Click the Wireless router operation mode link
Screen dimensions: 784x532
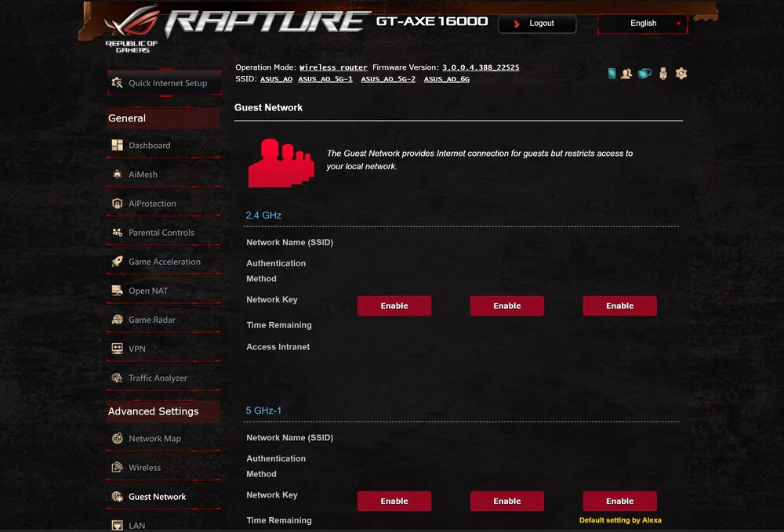(333, 67)
